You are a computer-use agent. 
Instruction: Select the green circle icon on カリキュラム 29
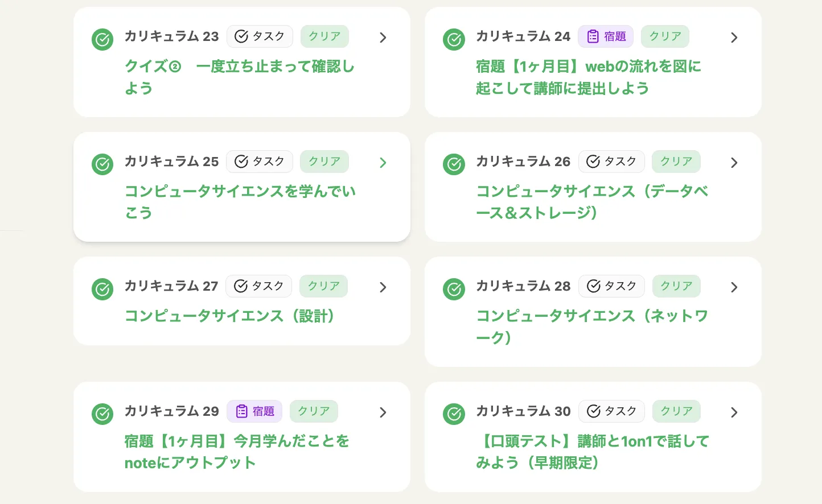[x=102, y=414]
